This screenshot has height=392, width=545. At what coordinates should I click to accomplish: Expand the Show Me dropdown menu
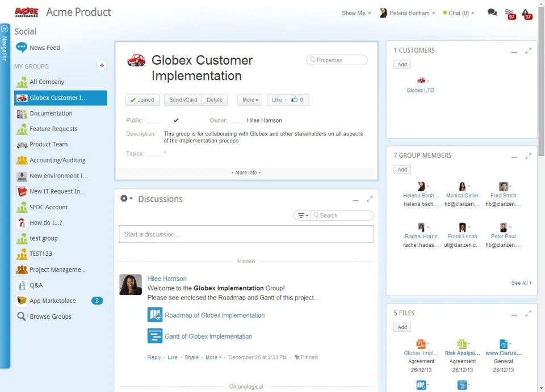point(357,13)
